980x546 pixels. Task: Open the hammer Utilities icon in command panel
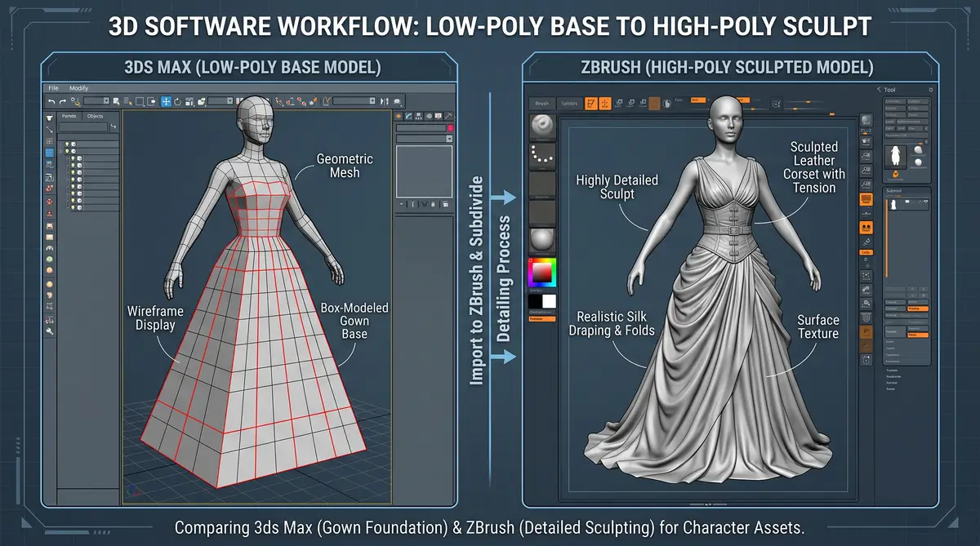[448, 116]
